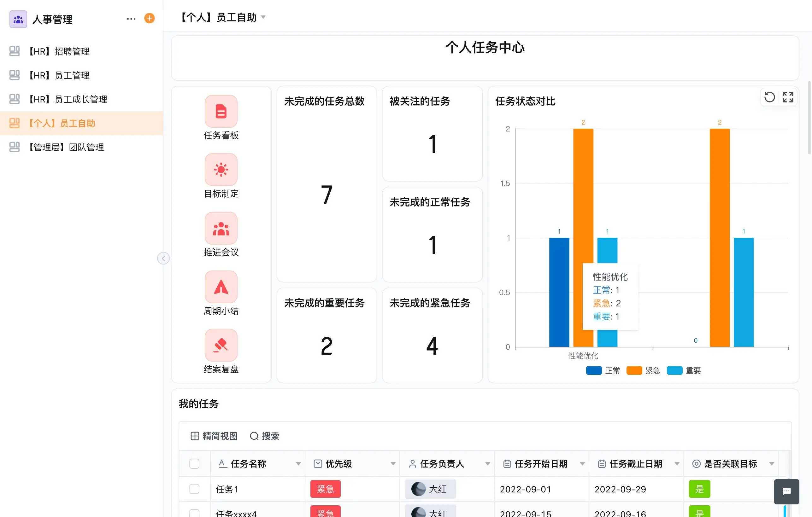Open the three-dots more menu beside 人事管理
Viewport: 812px width, 517px height.
tap(131, 19)
